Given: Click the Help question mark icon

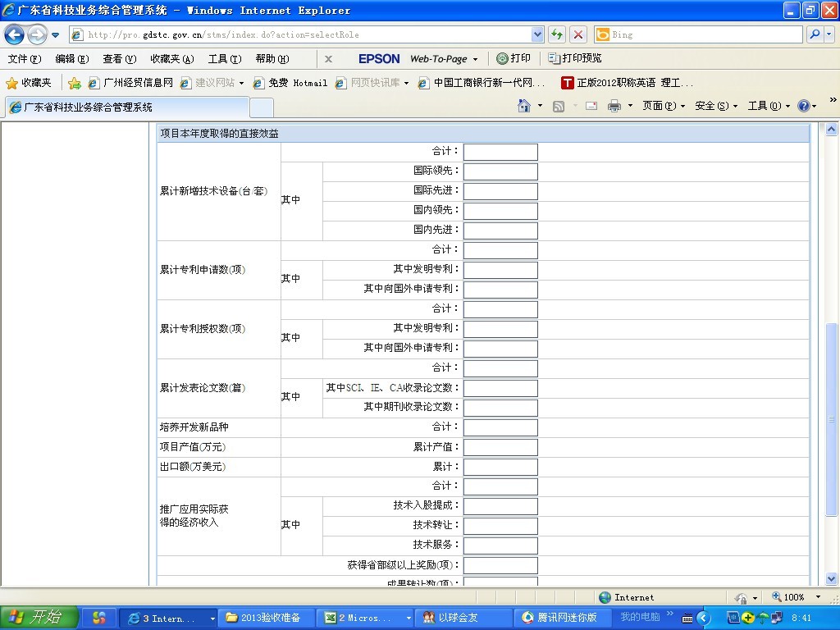Looking at the screenshot, I should (x=804, y=106).
